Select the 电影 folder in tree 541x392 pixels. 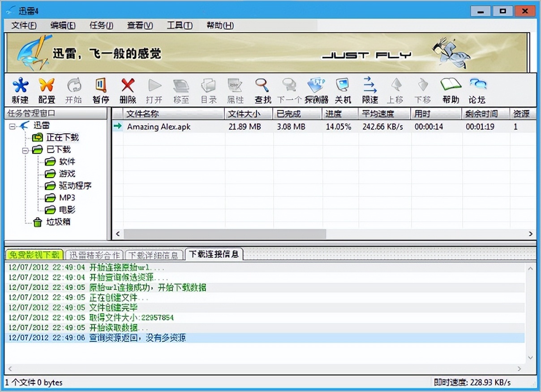(67, 210)
